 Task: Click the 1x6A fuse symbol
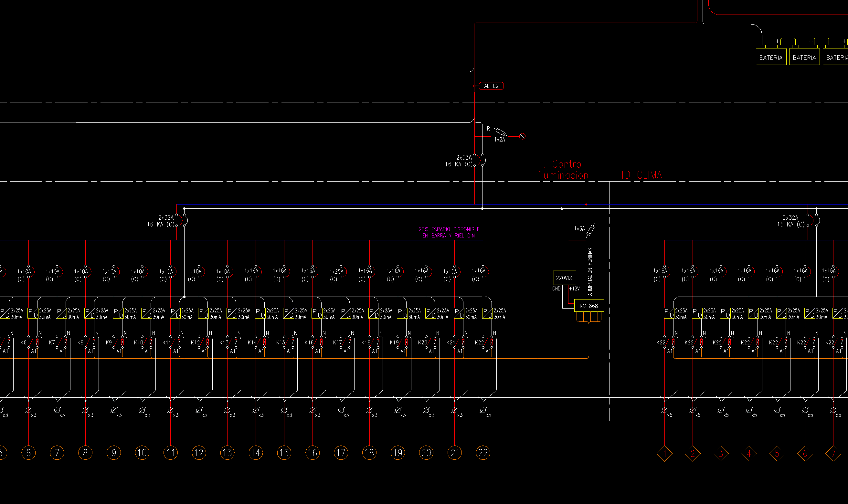click(x=590, y=231)
